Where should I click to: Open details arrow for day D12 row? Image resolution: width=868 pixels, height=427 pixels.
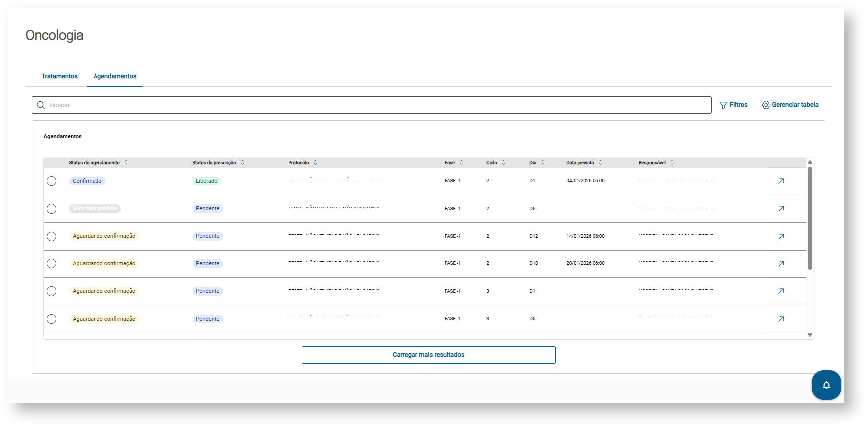[781, 236]
